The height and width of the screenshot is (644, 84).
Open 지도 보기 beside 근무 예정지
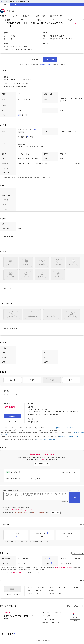[x=78, y=163]
